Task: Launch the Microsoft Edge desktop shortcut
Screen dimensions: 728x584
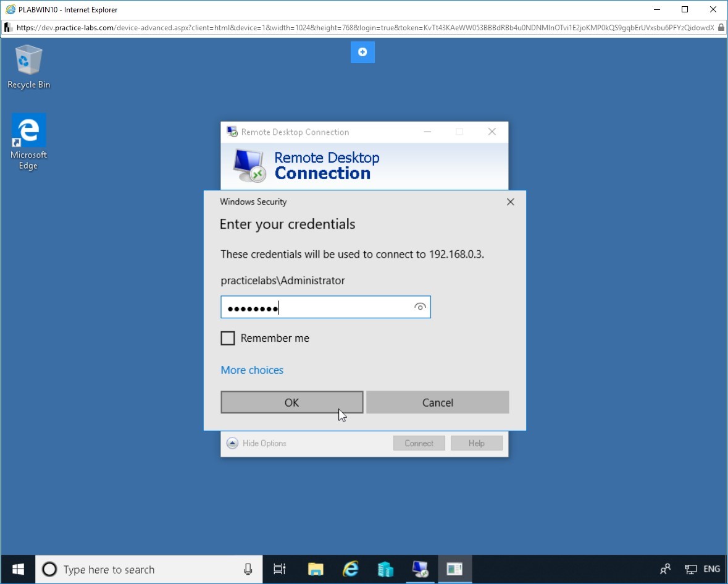Action: click(x=28, y=142)
